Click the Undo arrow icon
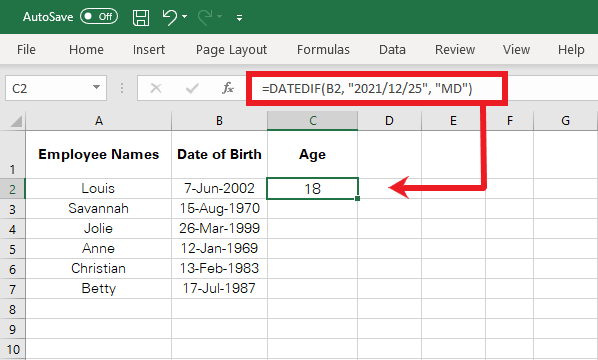Screen dimensions: 598x360 (170, 17)
